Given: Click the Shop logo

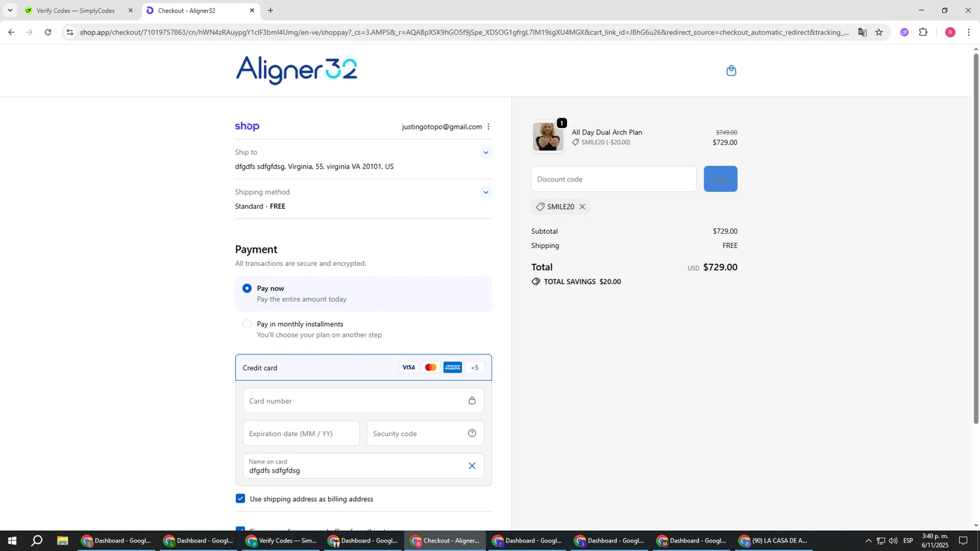Looking at the screenshot, I should click(247, 127).
